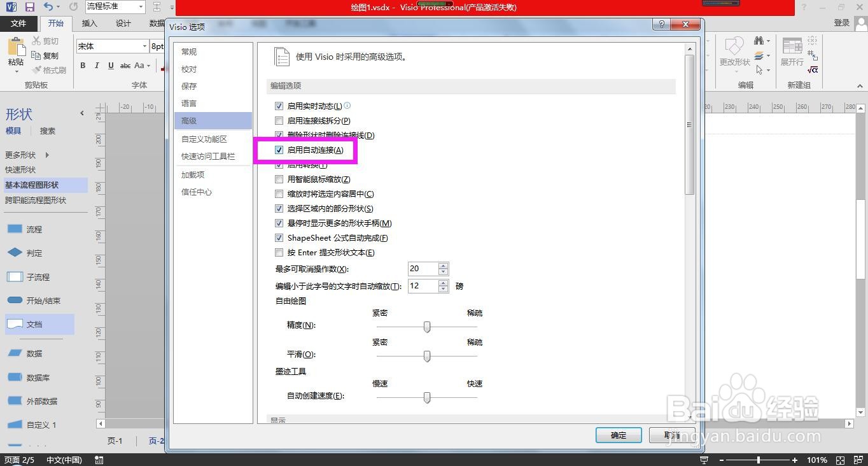The width and height of the screenshot is (868, 466).
Task: Click the 精度 slider handle
Action: tap(427, 327)
